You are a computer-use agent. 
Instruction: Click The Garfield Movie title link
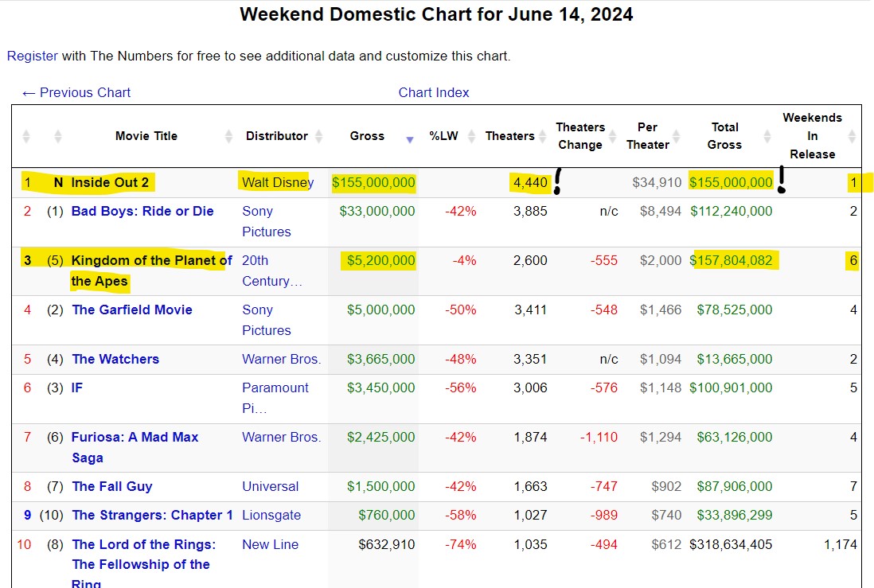[132, 310]
